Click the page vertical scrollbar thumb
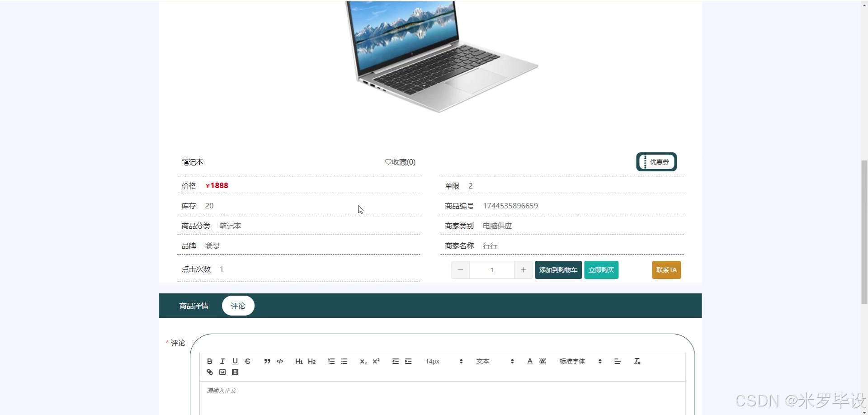The image size is (868, 415). coord(864,232)
